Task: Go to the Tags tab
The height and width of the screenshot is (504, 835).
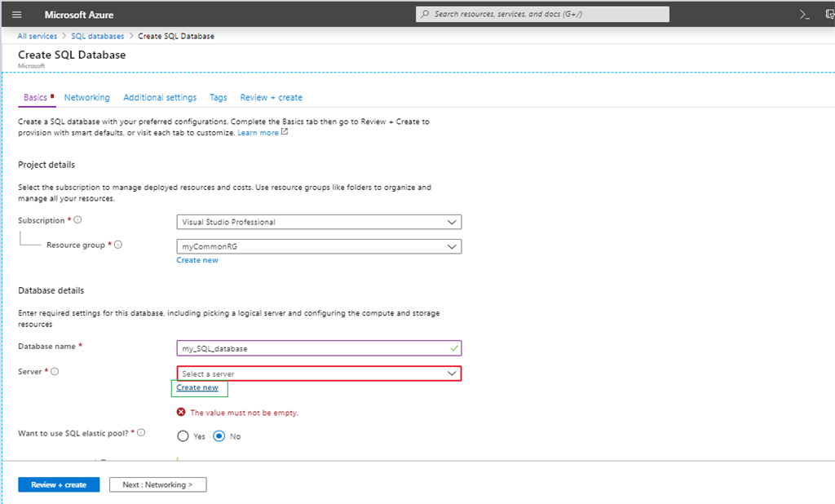Action: 218,97
